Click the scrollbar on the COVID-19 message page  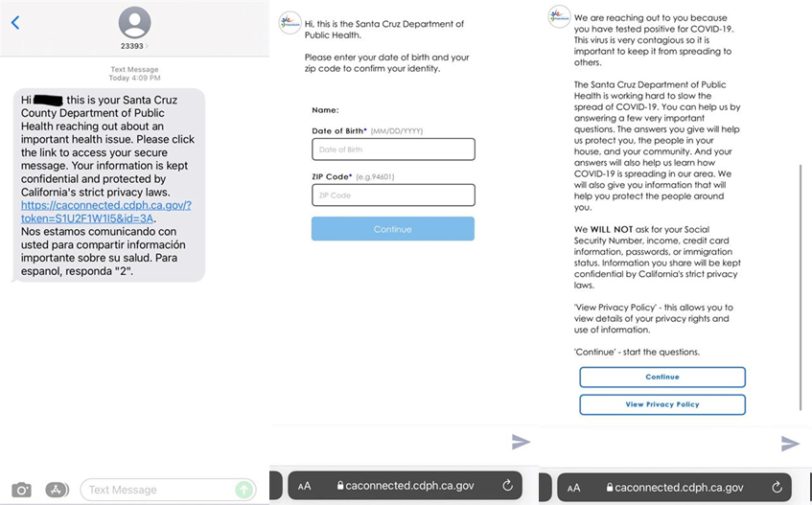800,287
